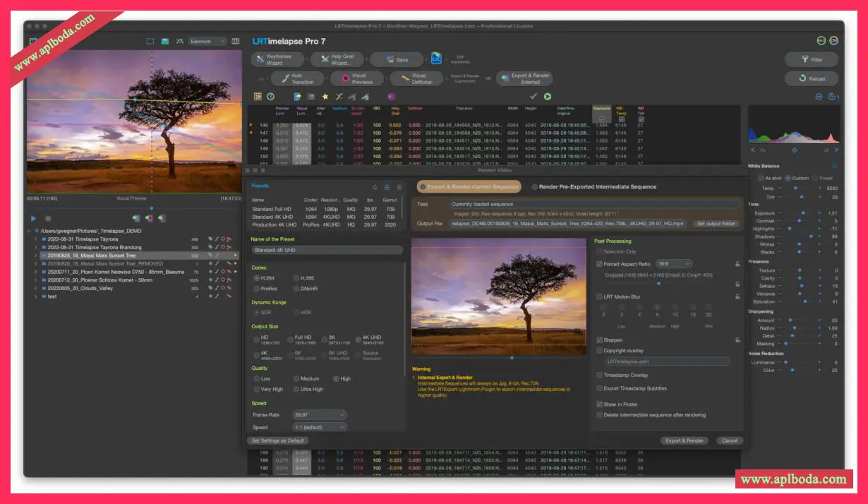Image resolution: width=868 pixels, height=504 pixels.
Task: Toggle the columns view icon in preview toolbar
Action: point(235,42)
